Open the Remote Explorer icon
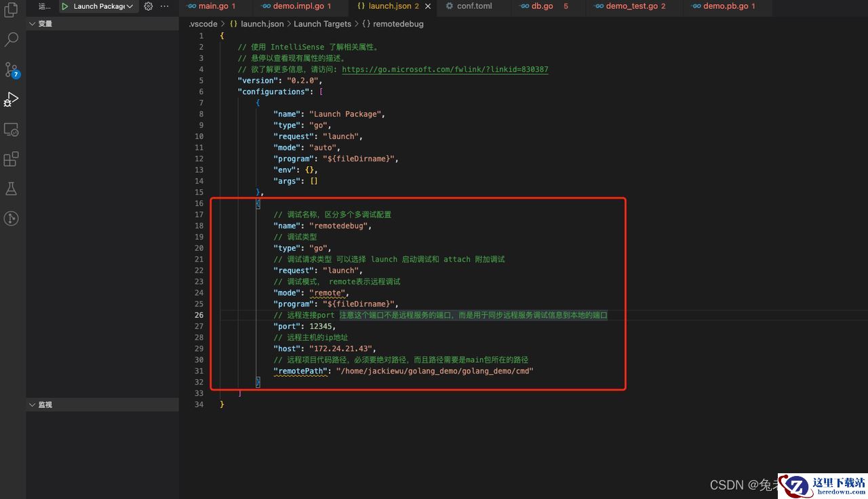868x499 pixels. tap(12, 129)
